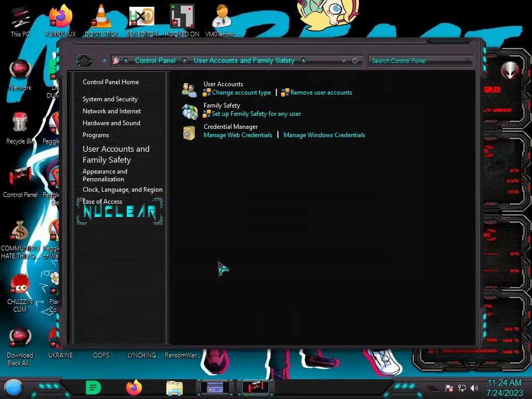Open Recycle Bin desktop icon
Viewport: 532px width, 399px height.
(20, 128)
